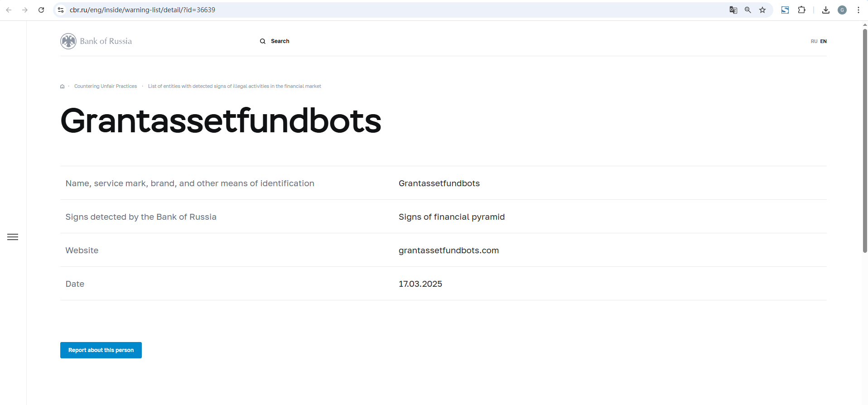The width and height of the screenshot is (868, 405).
Task: Select the EN language option
Action: pos(824,41)
